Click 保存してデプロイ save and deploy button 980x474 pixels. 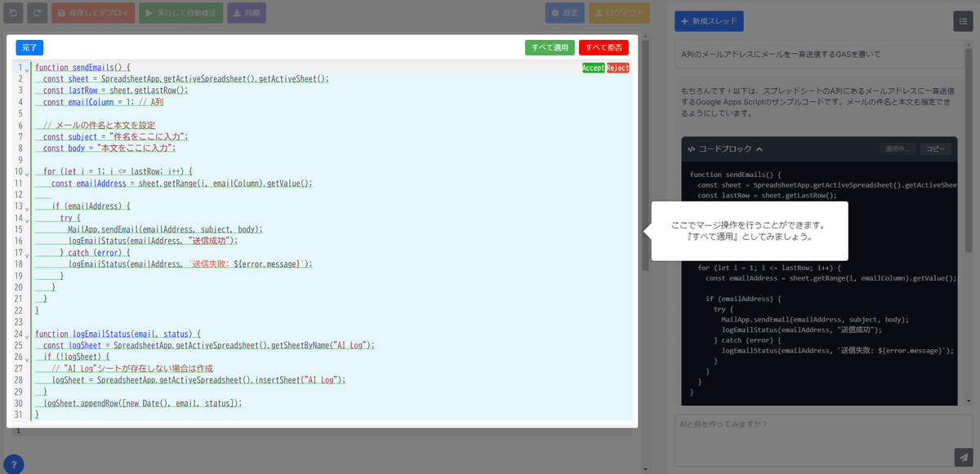pos(93,13)
